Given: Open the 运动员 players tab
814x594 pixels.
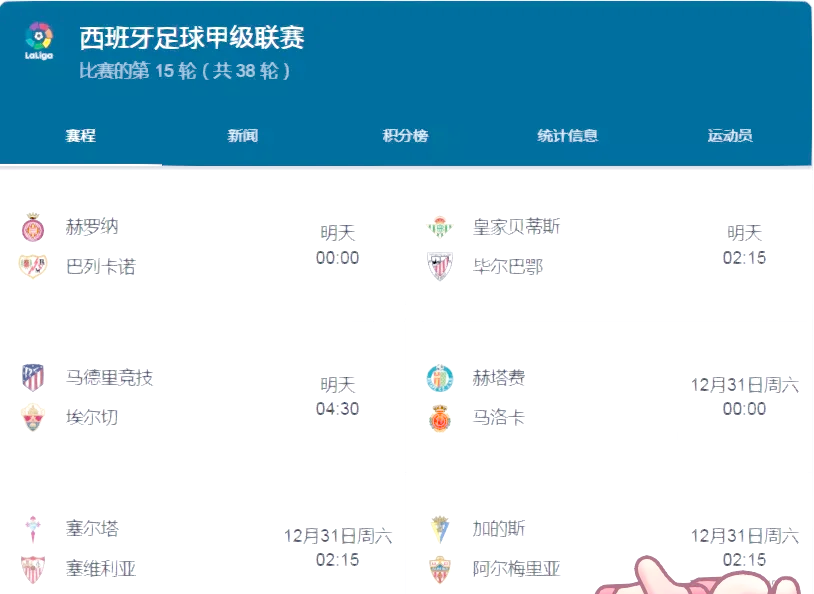Looking at the screenshot, I should (727, 135).
